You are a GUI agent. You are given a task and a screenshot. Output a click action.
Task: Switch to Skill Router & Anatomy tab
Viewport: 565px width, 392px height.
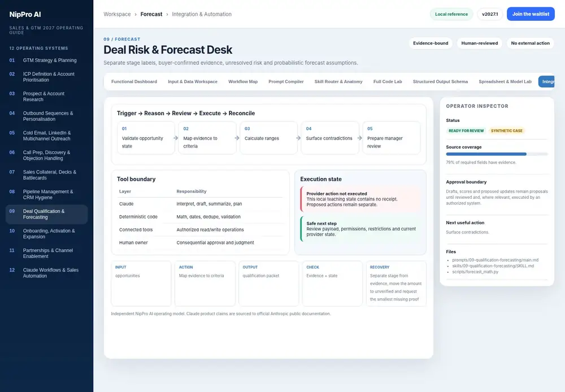338,82
